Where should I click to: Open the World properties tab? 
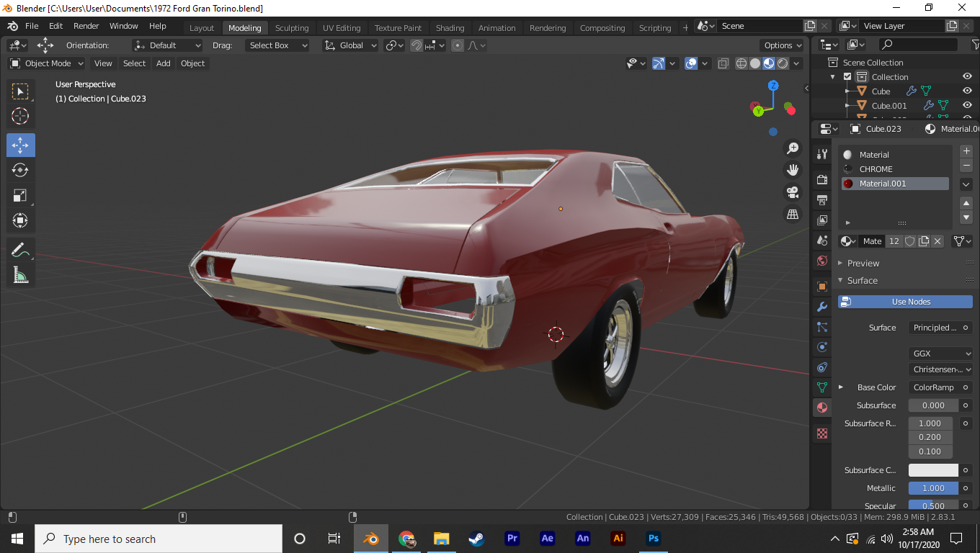click(822, 261)
